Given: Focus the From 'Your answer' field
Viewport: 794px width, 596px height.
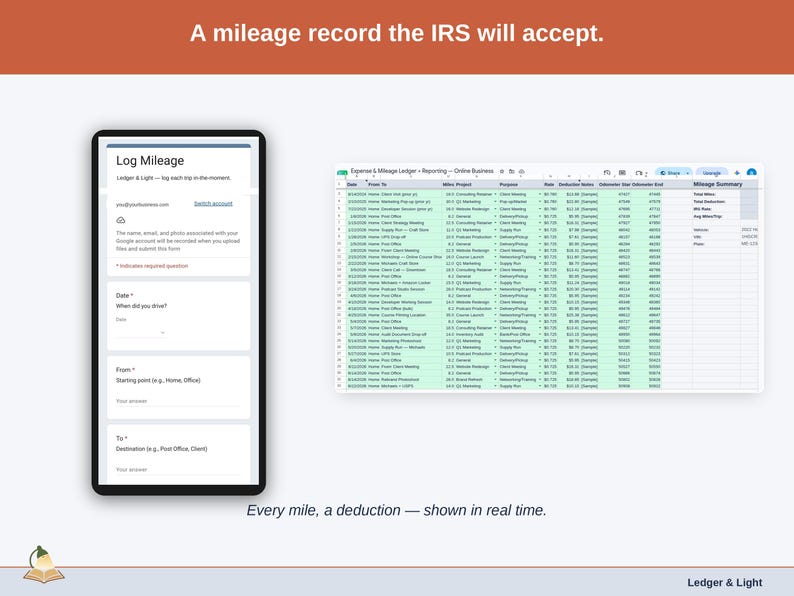Looking at the screenshot, I should tap(178, 401).
